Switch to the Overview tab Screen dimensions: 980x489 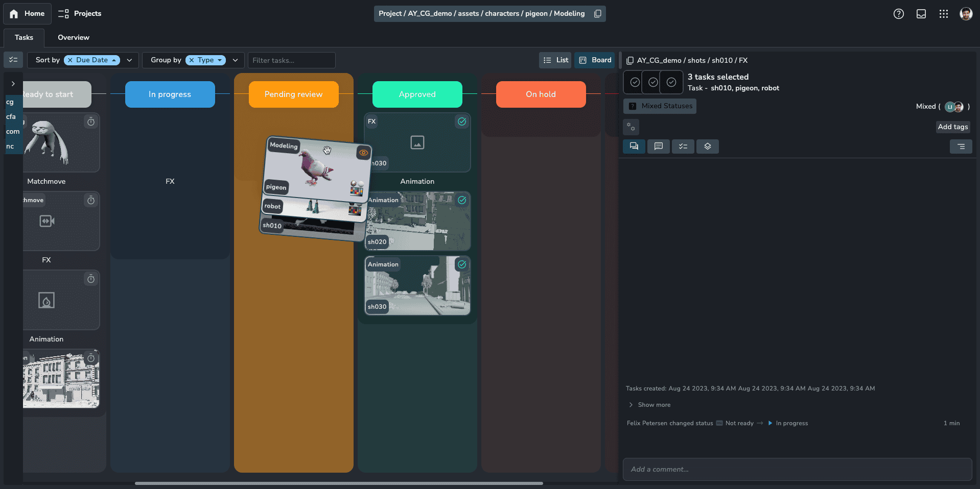(x=73, y=37)
